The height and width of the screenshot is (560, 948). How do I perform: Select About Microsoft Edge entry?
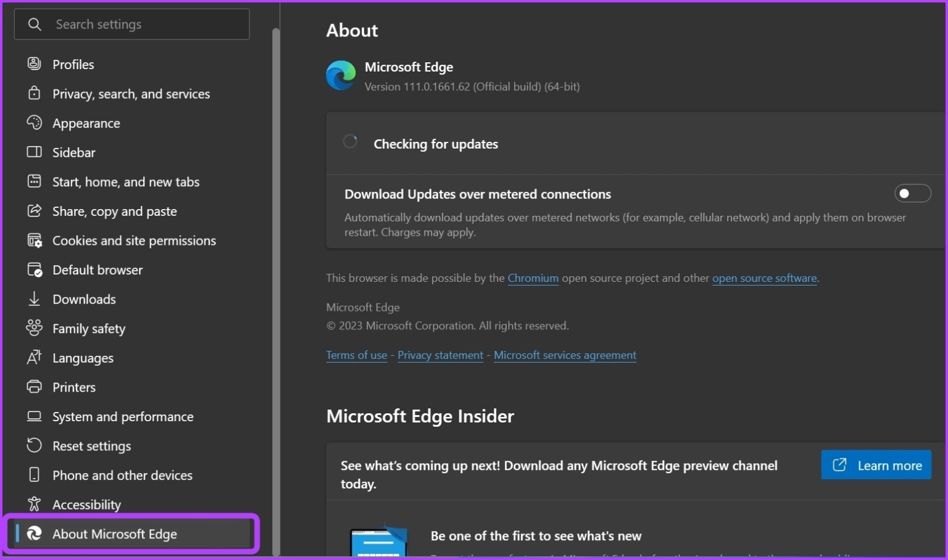tap(131, 534)
